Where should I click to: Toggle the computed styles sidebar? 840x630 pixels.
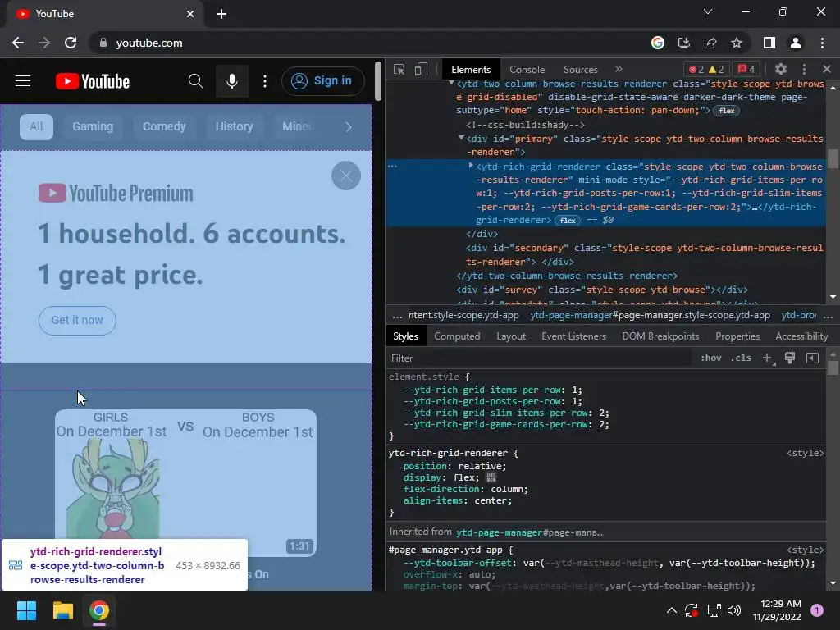[813, 358]
